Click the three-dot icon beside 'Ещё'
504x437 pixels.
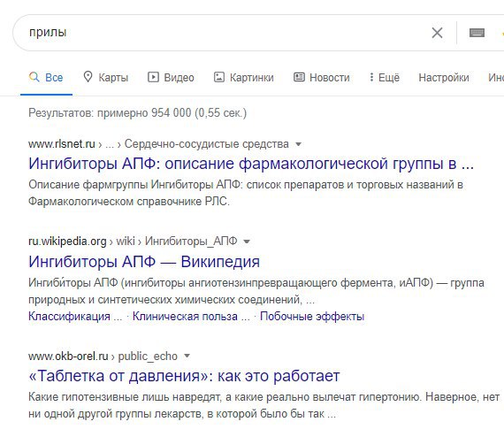pyautogui.click(x=371, y=77)
